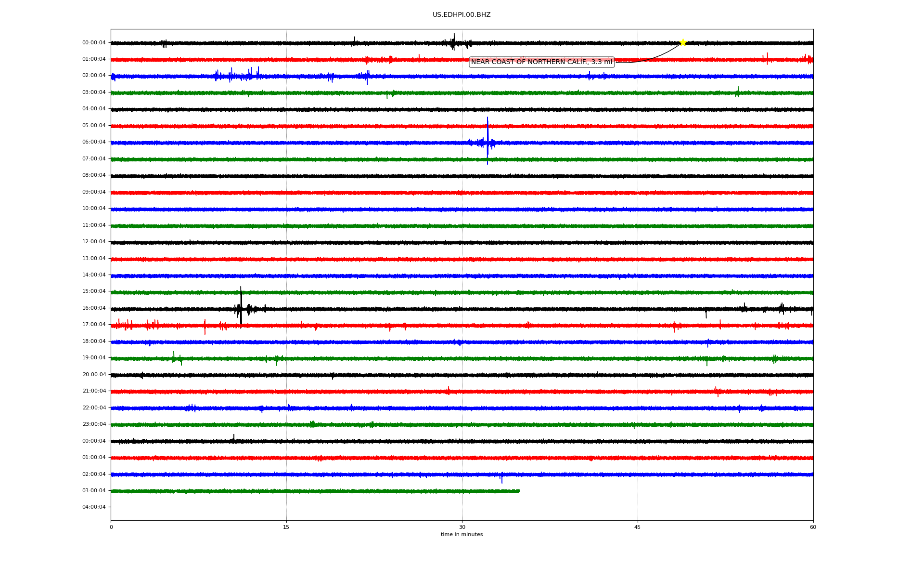Click the 12:00:04 row label
Image resolution: width=924 pixels, height=578 pixels.
click(x=94, y=242)
